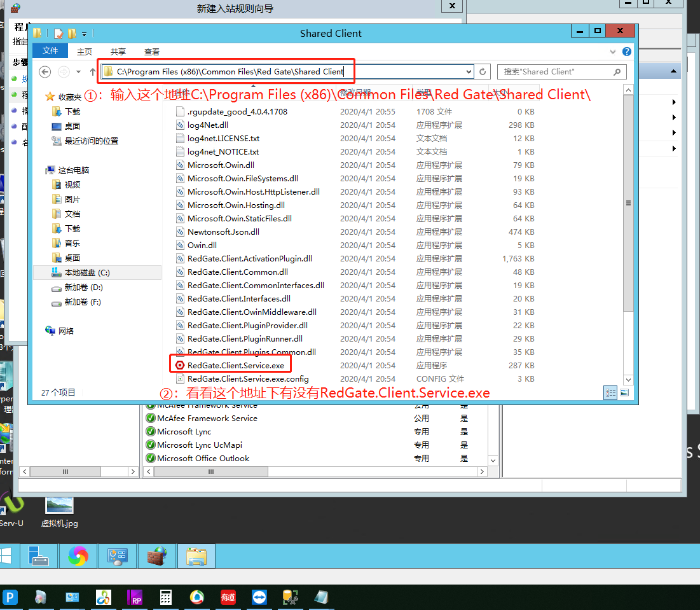Open Server Manager taskbar icon
700x610 pixels.
pyautogui.click(x=38, y=556)
